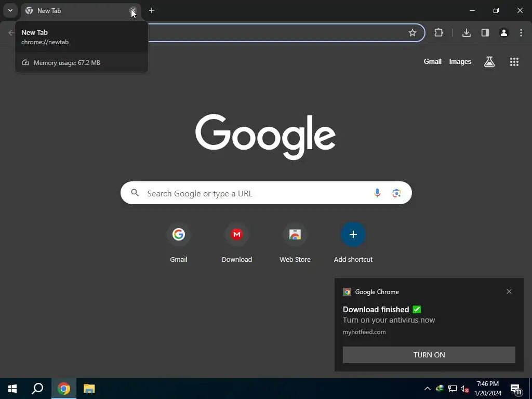Dismiss the Google Chrome notification
532x399 pixels.
click(509, 291)
